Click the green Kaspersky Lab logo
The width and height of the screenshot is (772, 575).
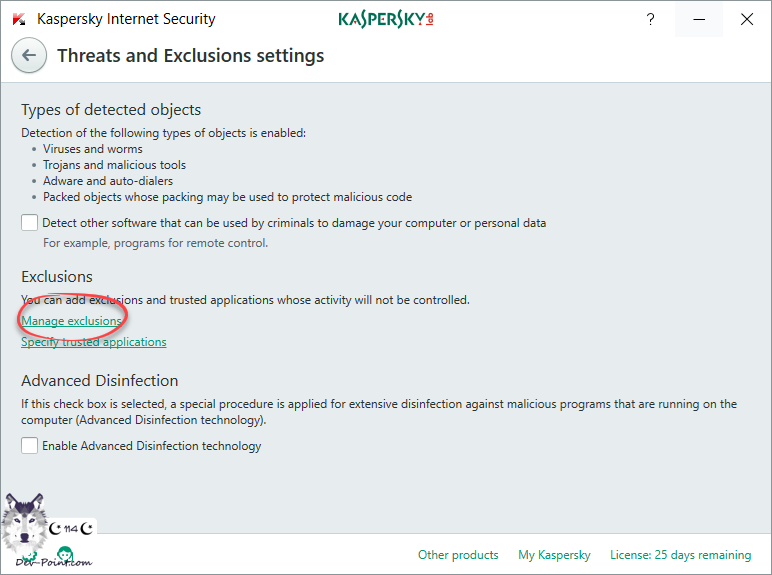(385, 19)
